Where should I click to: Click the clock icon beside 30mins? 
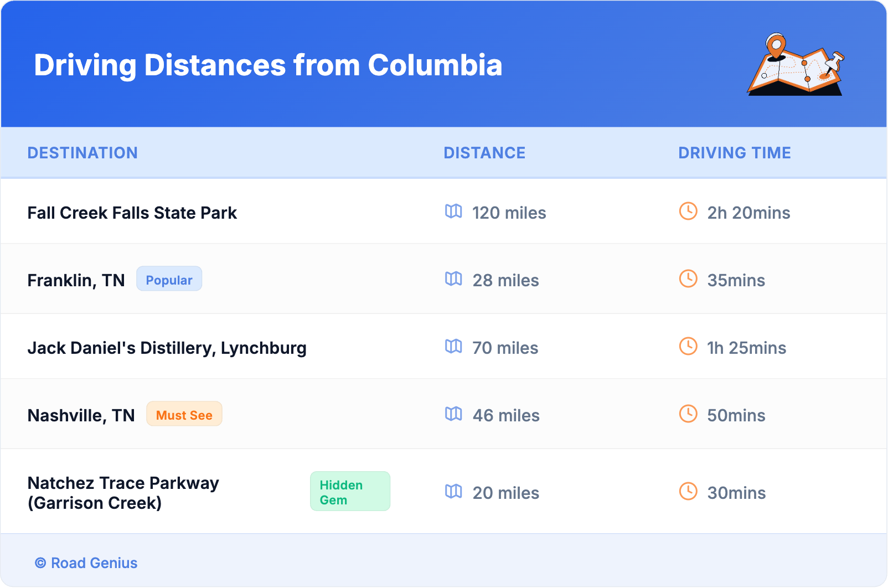[x=688, y=491]
